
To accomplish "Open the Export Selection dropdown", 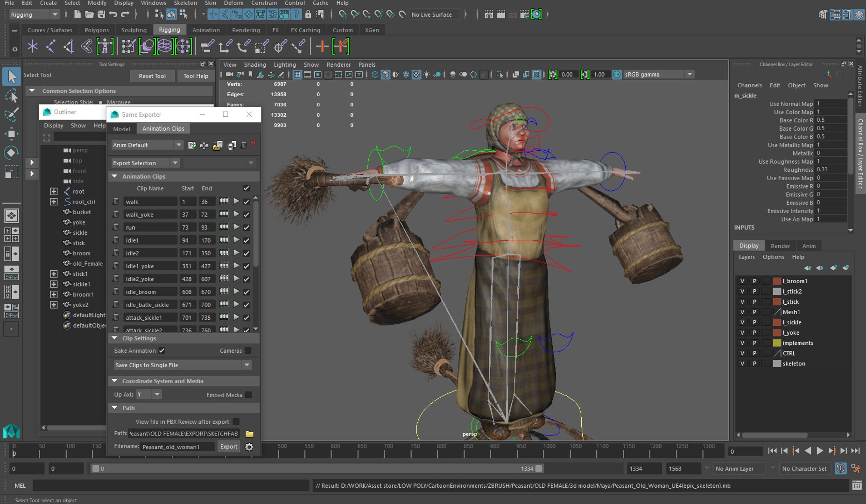I will pos(145,163).
